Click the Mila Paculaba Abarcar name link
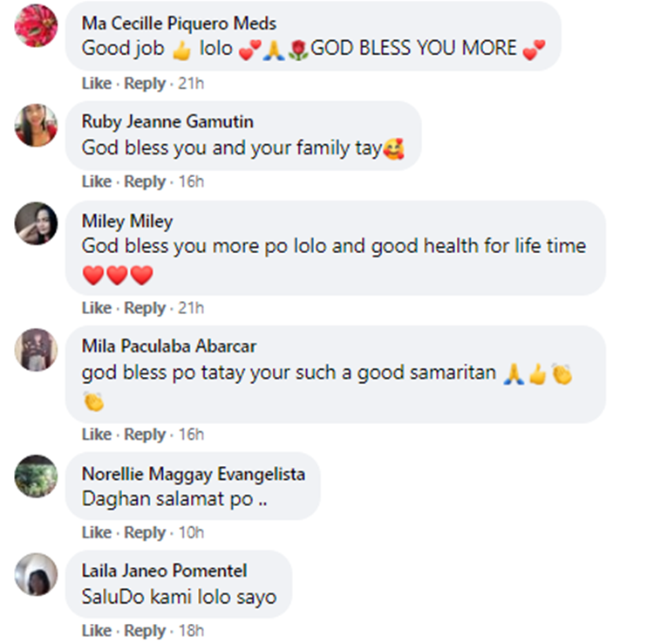The width and height of the screenshot is (654, 644). [x=169, y=346]
